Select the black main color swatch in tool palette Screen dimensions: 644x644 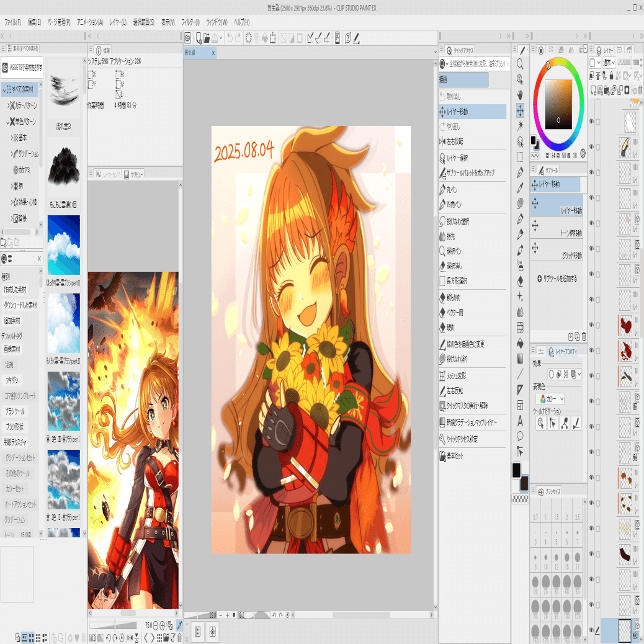516,470
